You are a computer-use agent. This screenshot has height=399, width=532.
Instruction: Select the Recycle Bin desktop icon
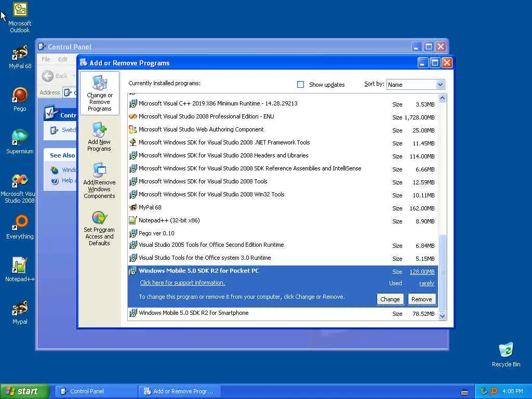506,354
